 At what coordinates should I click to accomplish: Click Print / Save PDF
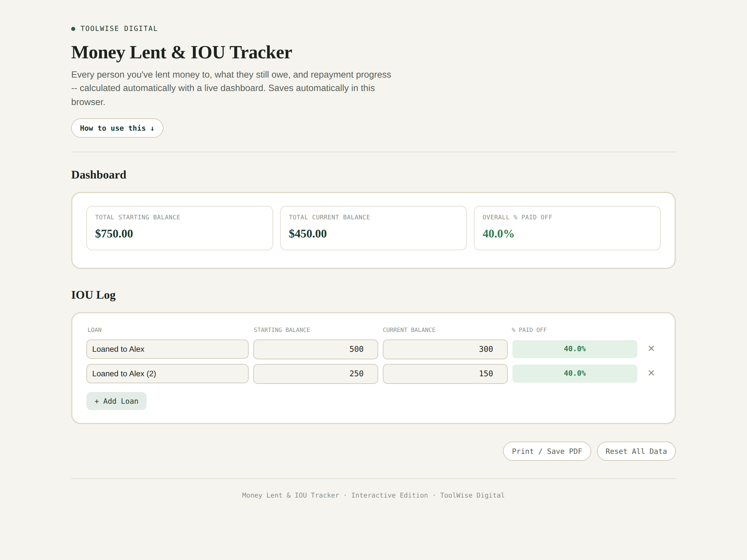(x=547, y=451)
